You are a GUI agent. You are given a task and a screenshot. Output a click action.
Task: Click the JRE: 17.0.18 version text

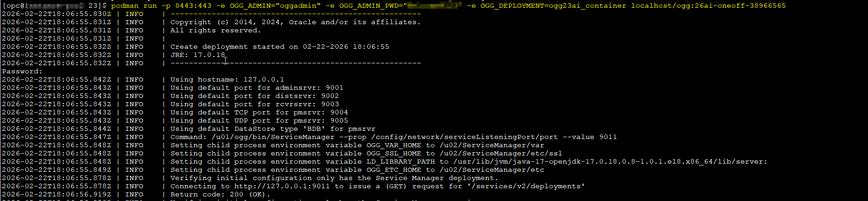tap(197, 55)
